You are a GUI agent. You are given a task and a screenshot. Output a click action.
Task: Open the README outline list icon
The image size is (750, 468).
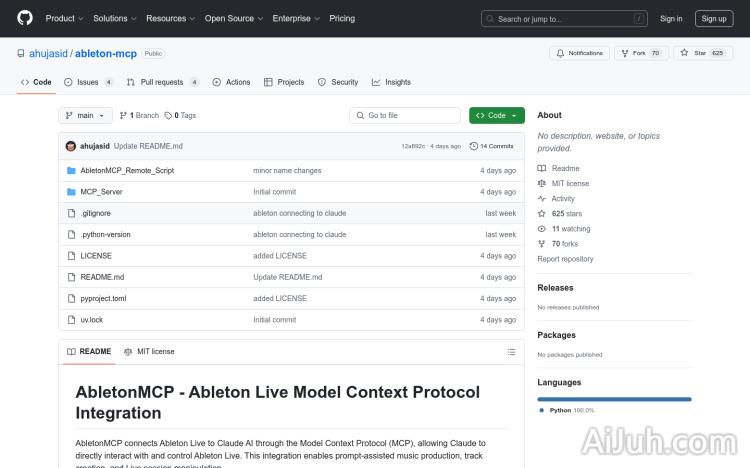pos(511,352)
